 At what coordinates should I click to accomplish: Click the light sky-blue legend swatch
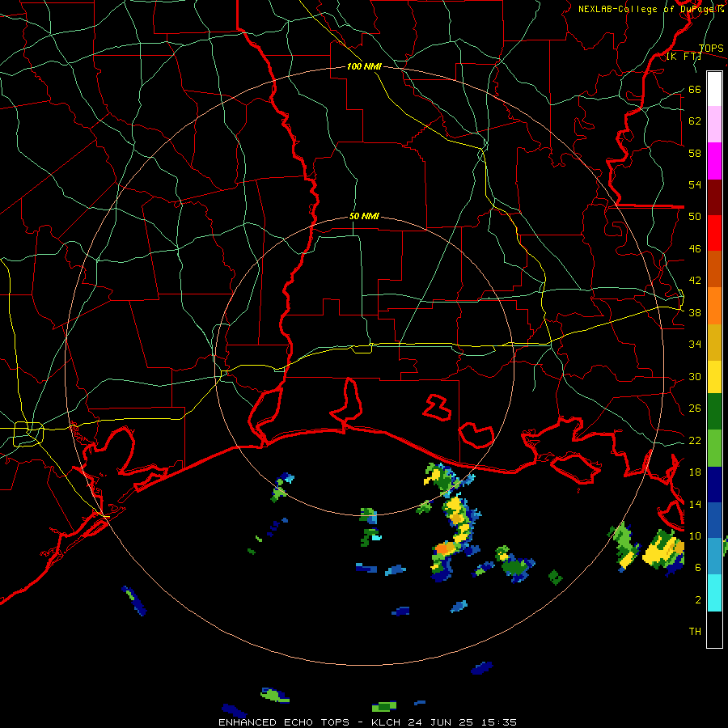tap(714, 557)
